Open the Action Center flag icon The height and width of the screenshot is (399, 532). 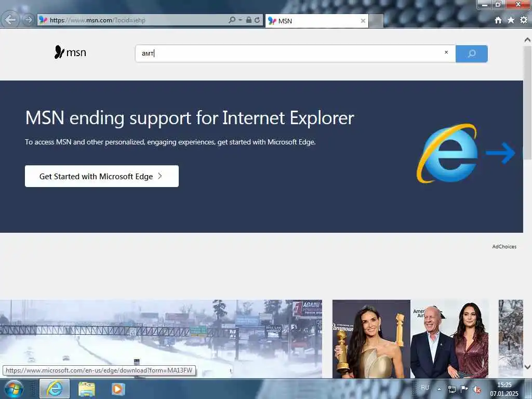click(464, 389)
